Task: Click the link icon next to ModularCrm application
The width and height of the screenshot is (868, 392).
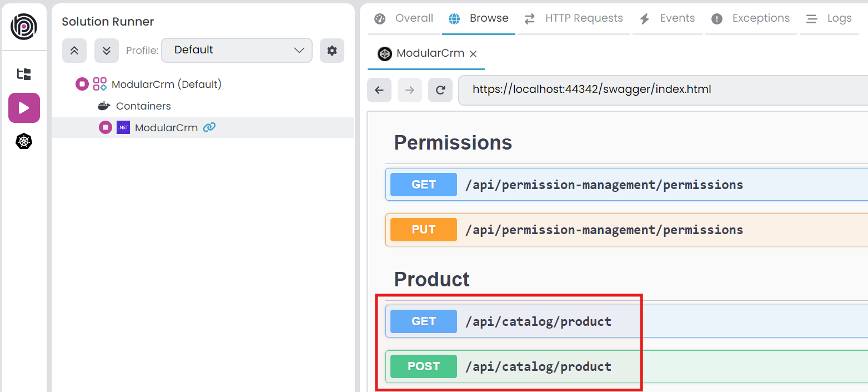Action: [x=209, y=127]
